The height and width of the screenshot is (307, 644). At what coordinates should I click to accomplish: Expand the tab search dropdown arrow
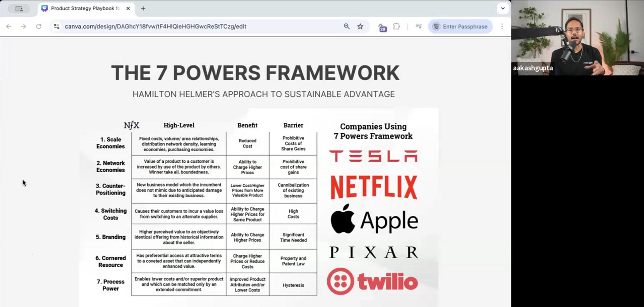click(x=502, y=8)
